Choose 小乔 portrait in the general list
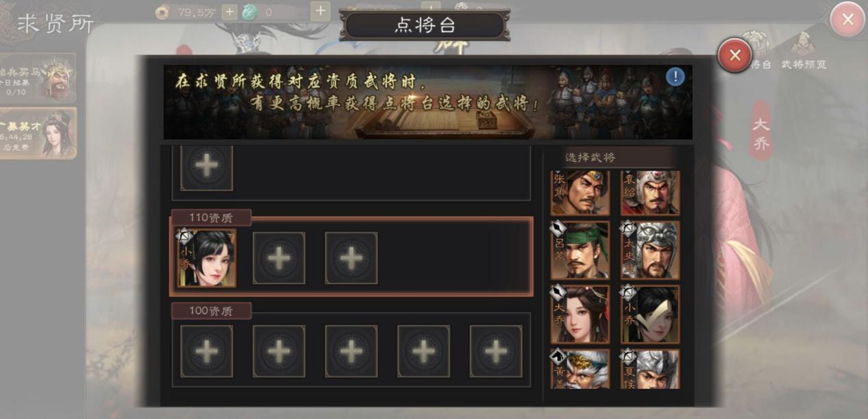The width and height of the screenshot is (868, 419). (650, 314)
